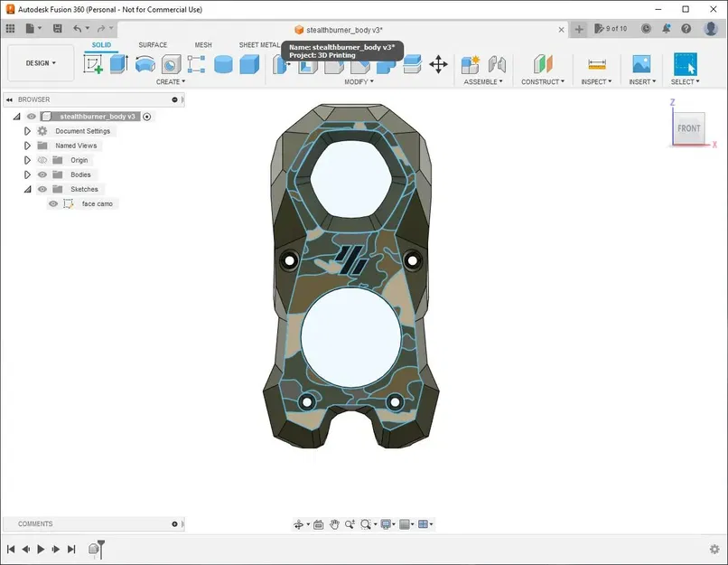
Task: Expand the Origin folder node
Action: (x=27, y=160)
